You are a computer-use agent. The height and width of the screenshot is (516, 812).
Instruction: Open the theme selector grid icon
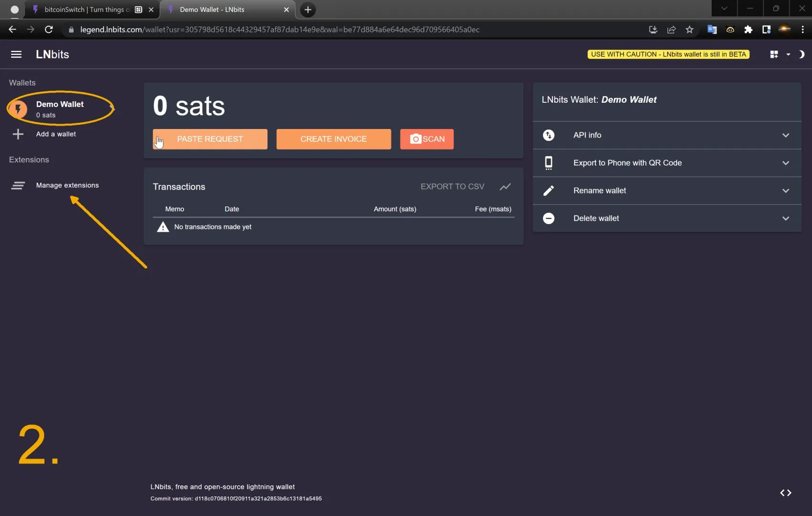click(774, 54)
